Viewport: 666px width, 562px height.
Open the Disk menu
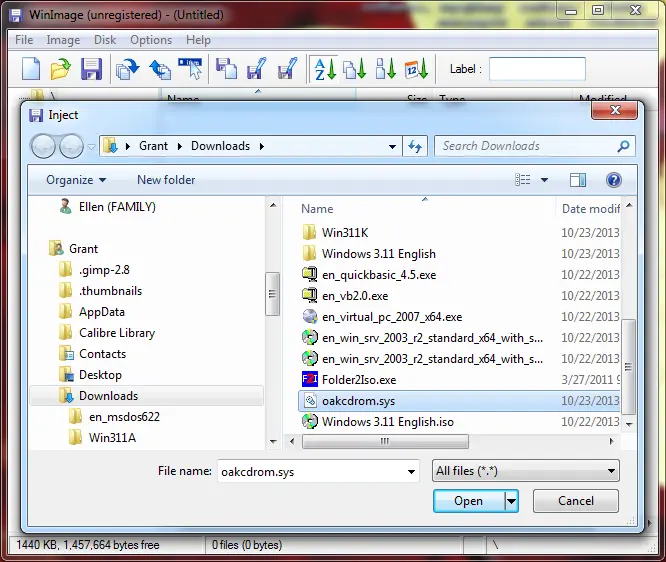(105, 40)
